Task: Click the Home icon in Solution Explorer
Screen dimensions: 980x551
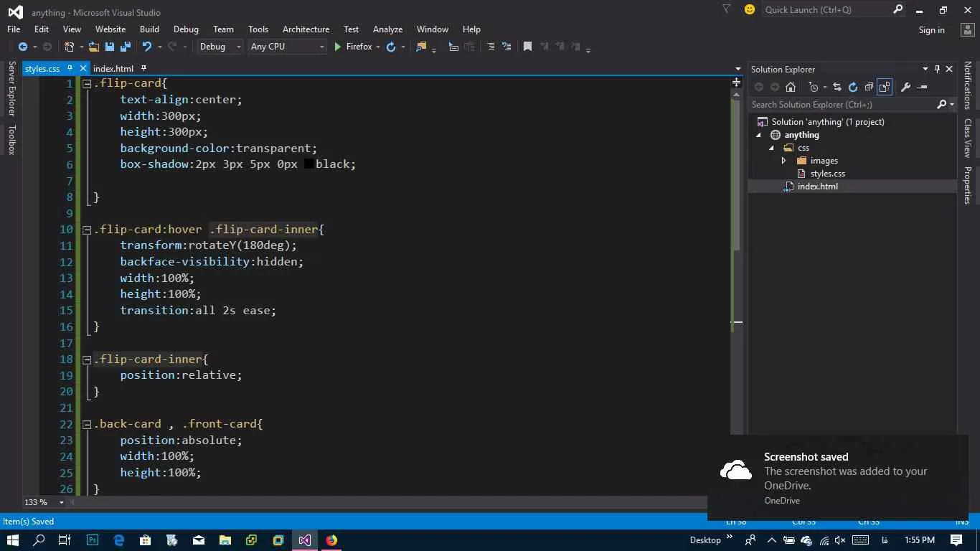Action: click(x=791, y=87)
